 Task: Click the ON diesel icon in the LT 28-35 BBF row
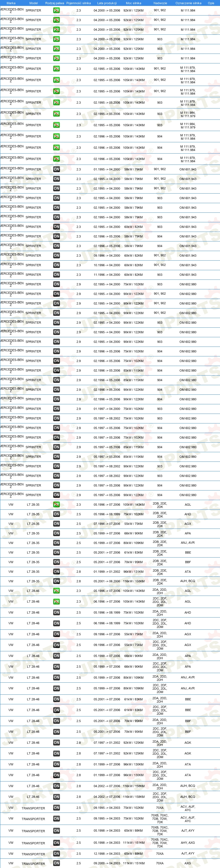[57, 562]
